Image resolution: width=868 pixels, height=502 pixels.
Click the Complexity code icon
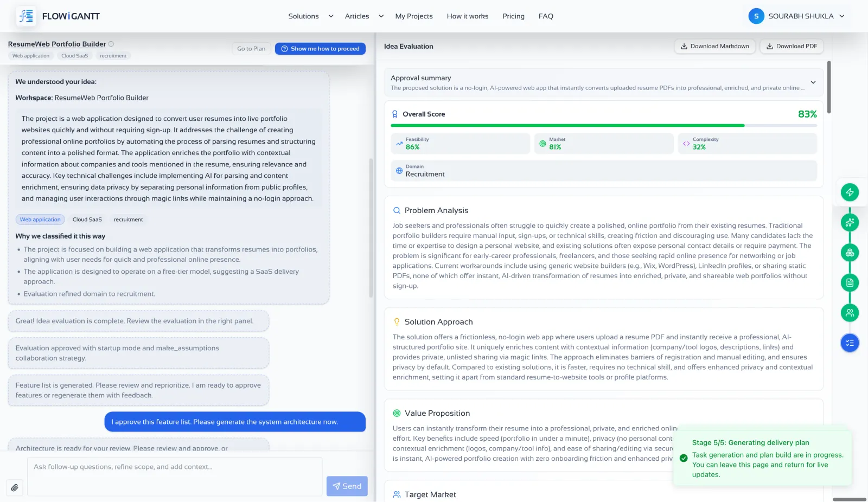pyautogui.click(x=686, y=144)
